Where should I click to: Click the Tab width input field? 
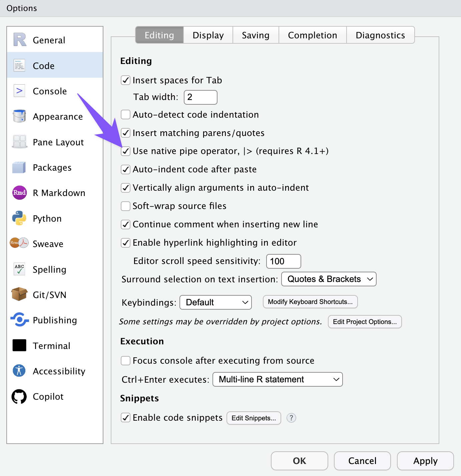click(x=200, y=97)
